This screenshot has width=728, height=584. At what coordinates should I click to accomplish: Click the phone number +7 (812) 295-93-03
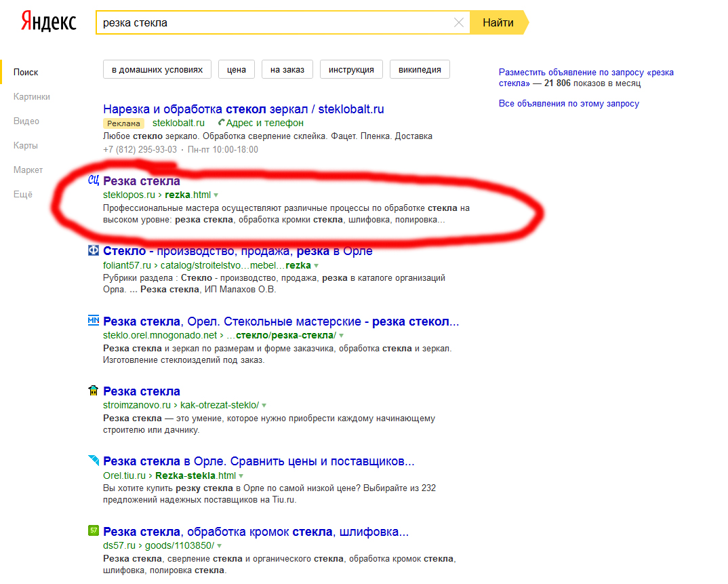[x=140, y=150]
